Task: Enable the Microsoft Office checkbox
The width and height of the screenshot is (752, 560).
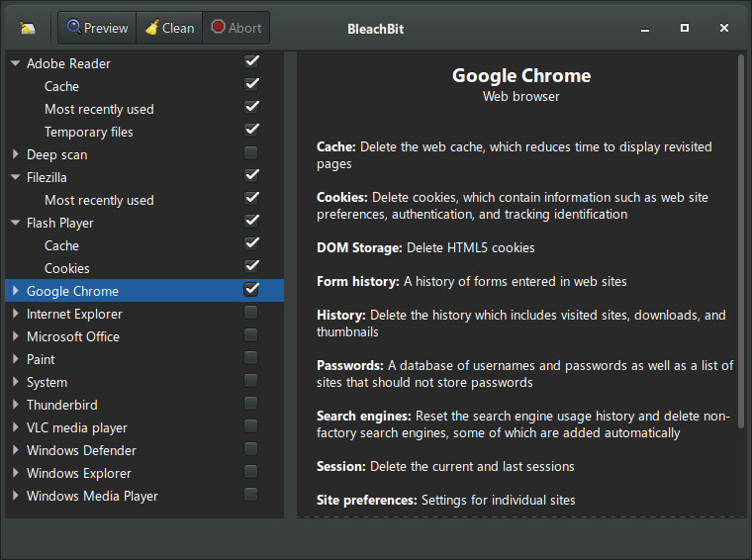Action: coord(250,334)
